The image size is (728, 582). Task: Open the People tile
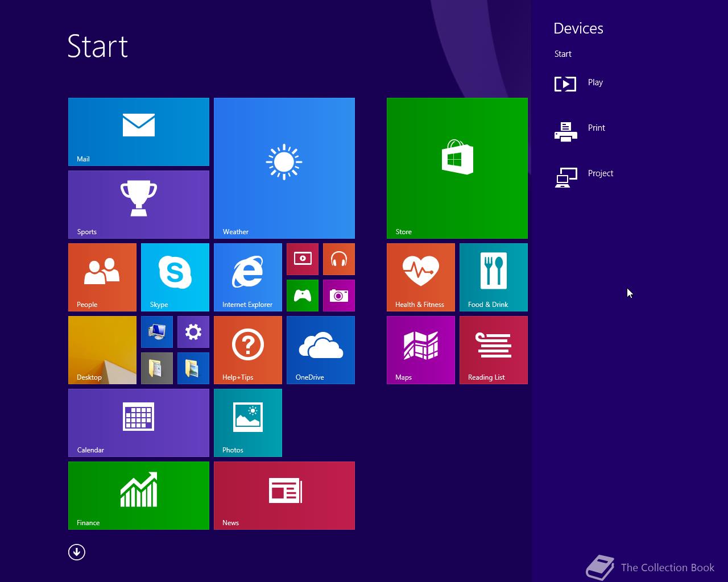click(x=102, y=277)
